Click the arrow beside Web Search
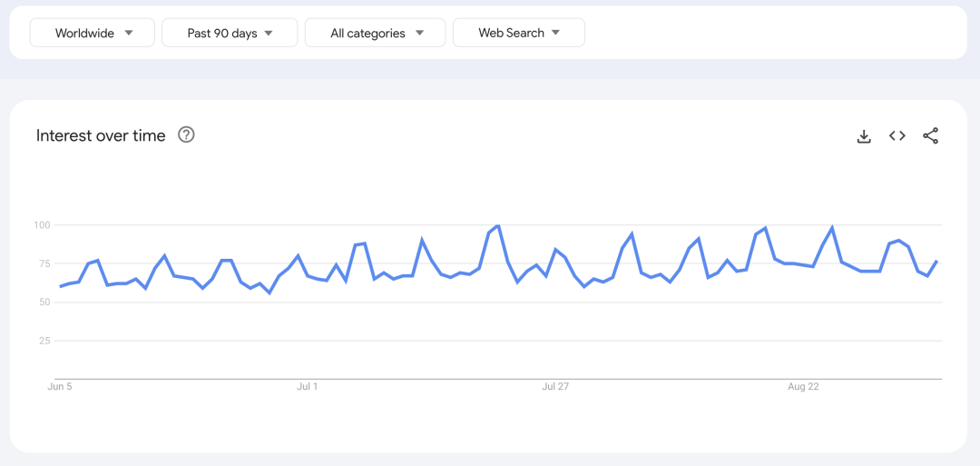The image size is (980, 466). coord(555,33)
